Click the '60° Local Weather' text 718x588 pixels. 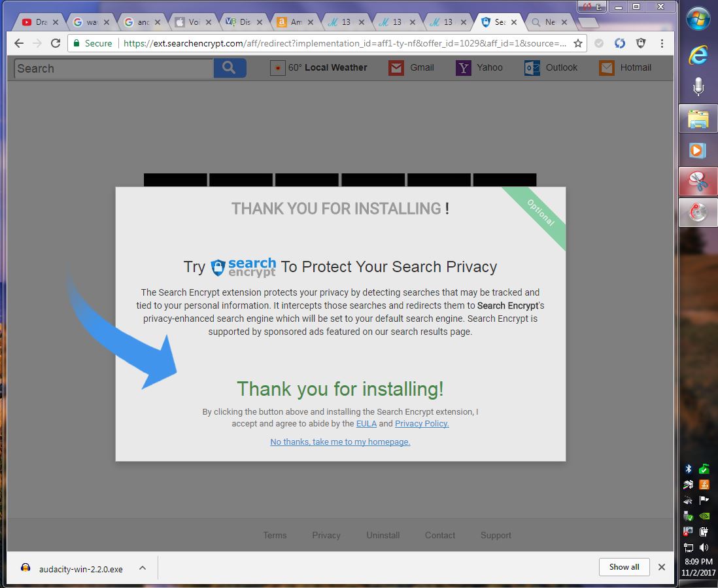click(x=328, y=67)
